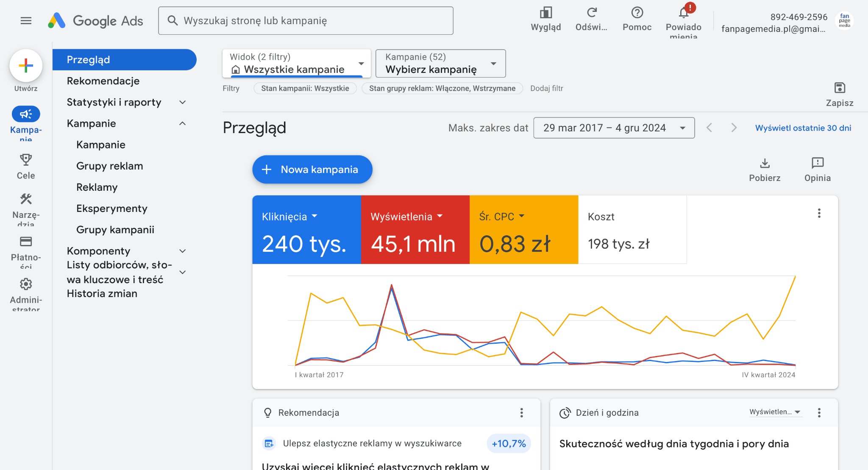Open the Utwórz button to create new item
Screen dimensions: 868x470
pyautogui.click(x=26, y=66)
